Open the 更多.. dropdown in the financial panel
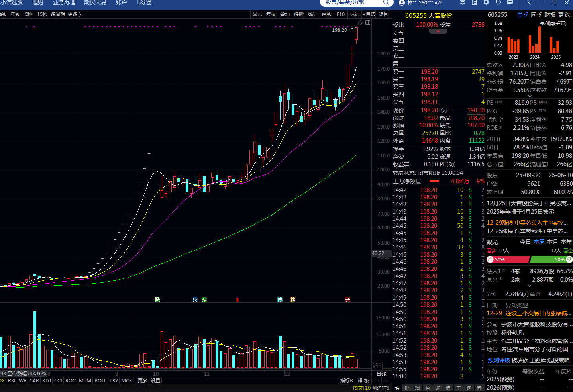Viewport: 573px width, 392px height. [565, 14]
